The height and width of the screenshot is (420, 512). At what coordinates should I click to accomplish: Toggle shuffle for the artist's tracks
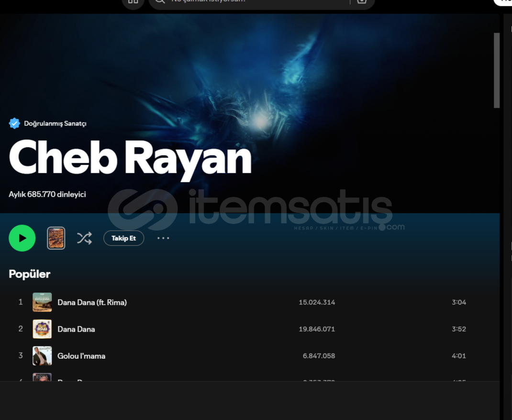point(84,238)
